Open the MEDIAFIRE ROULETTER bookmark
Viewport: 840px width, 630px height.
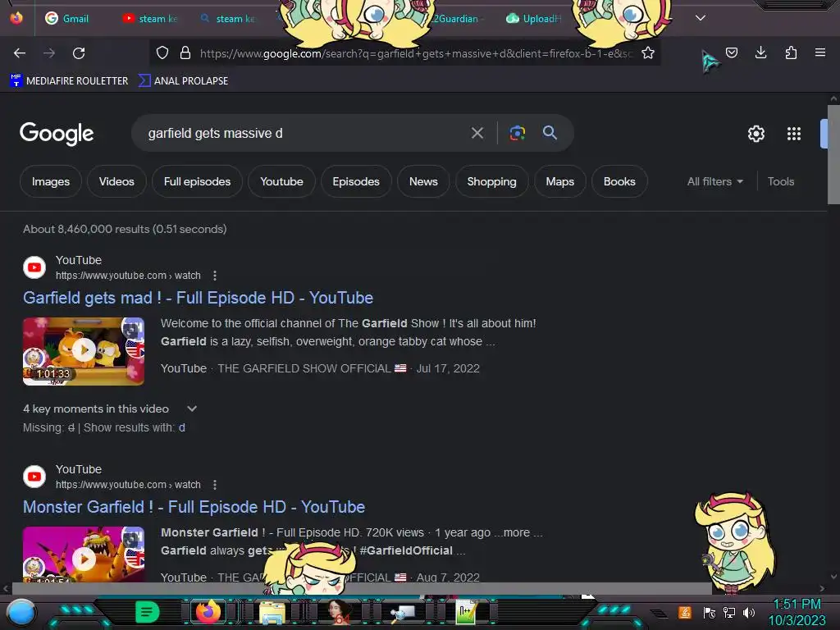click(69, 81)
